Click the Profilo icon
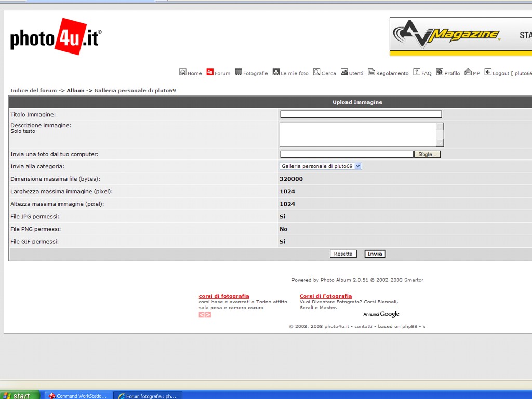532x399 pixels. tap(440, 72)
